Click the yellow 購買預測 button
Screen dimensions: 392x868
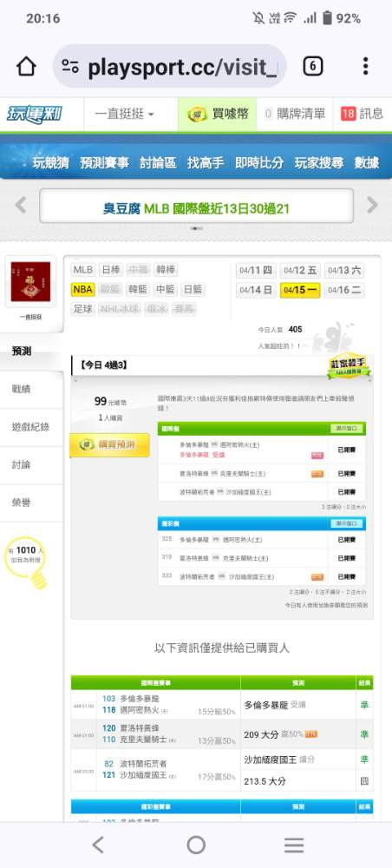point(109,445)
